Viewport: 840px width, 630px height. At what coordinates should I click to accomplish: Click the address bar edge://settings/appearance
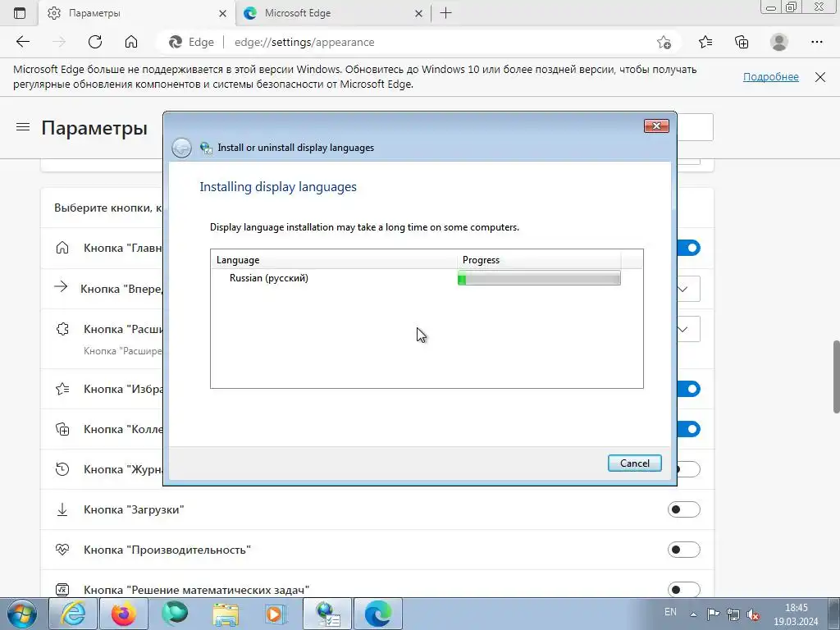pyautogui.click(x=304, y=42)
